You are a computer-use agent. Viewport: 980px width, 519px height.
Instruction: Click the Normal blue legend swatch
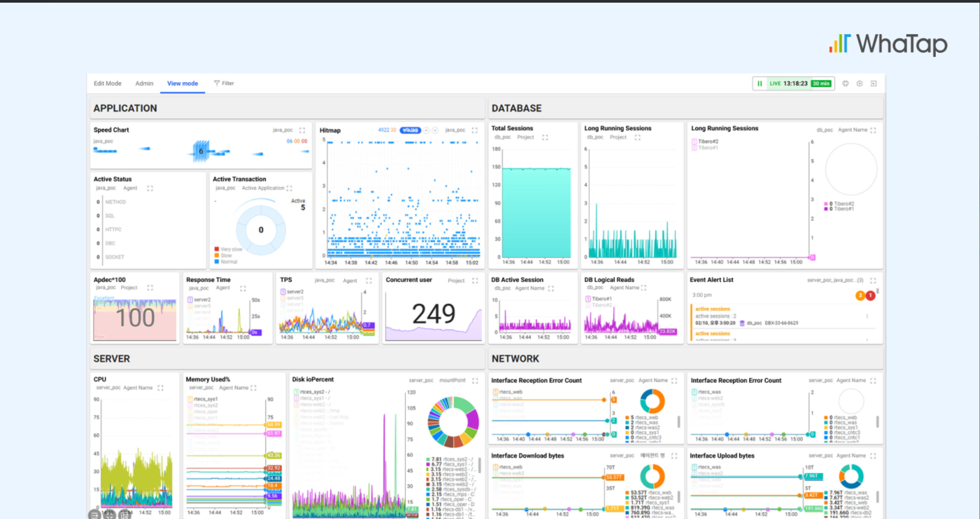tap(217, 261)
